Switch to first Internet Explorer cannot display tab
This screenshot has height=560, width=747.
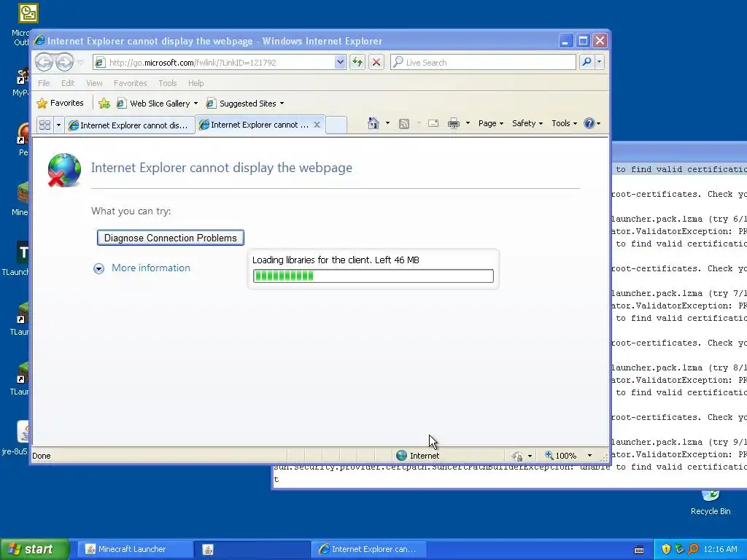pyautogui.click(x=130, y=125)
